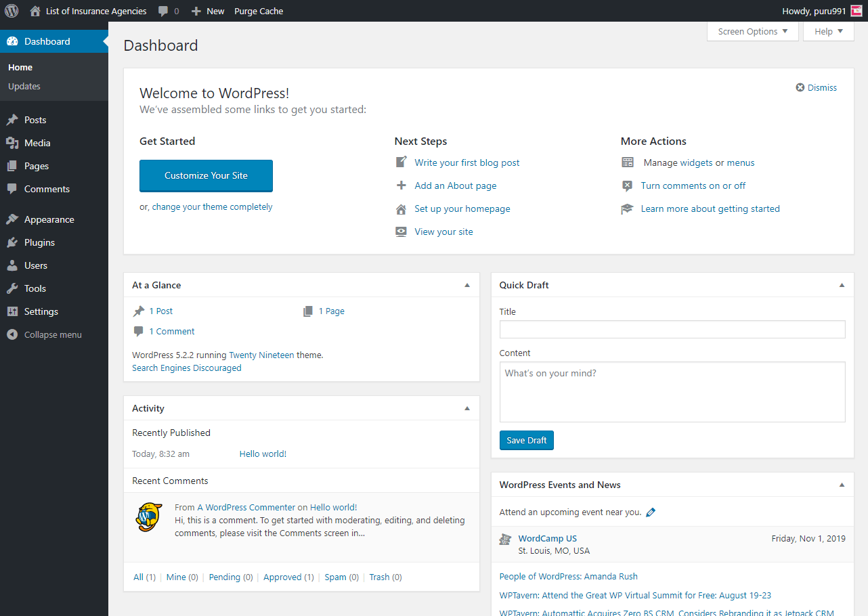Open the Howdy, puru991 account menu
The height and width of the screenshot is (616, 868).
click(x=822, y=11)
